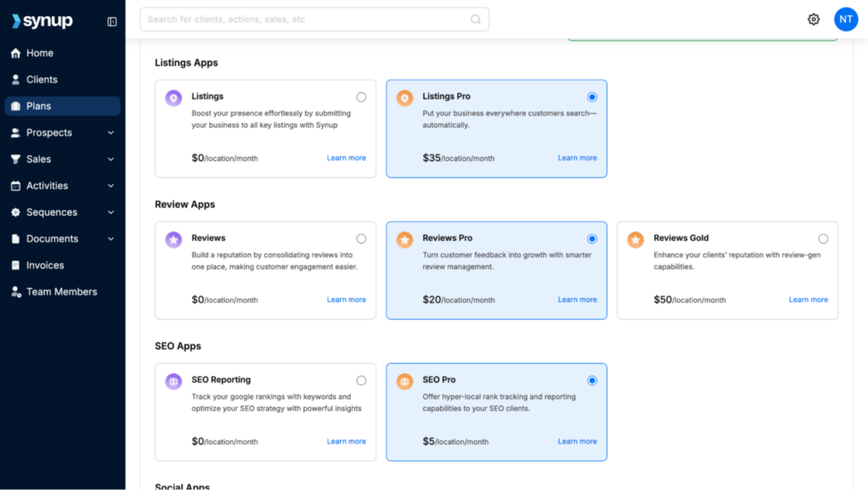Viewport: 868px width, 490px height.
Task: Click Learn more for Reviews Pro
Action: 577,299
